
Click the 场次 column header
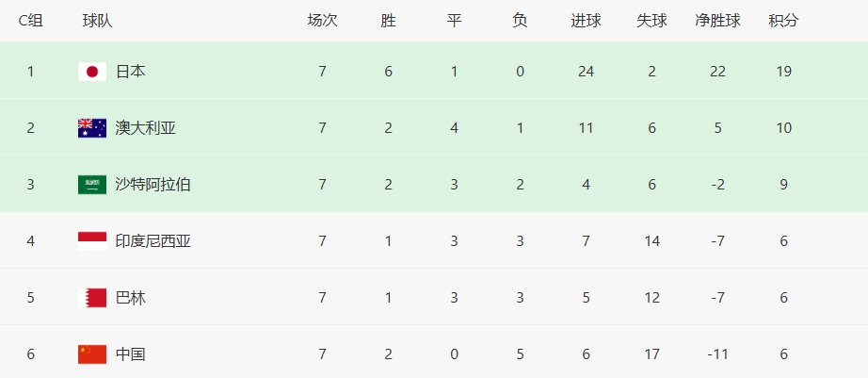pos(323,21)
